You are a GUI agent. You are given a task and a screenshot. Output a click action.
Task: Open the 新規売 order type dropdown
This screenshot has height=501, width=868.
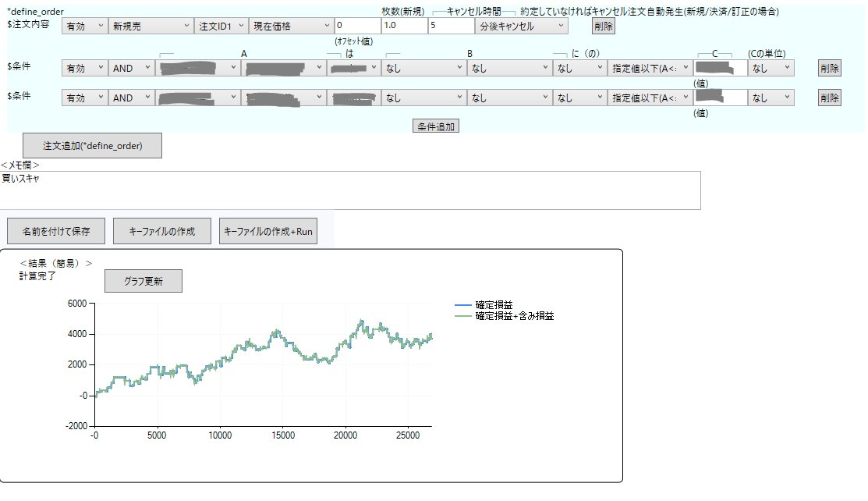tap(151, 26)
